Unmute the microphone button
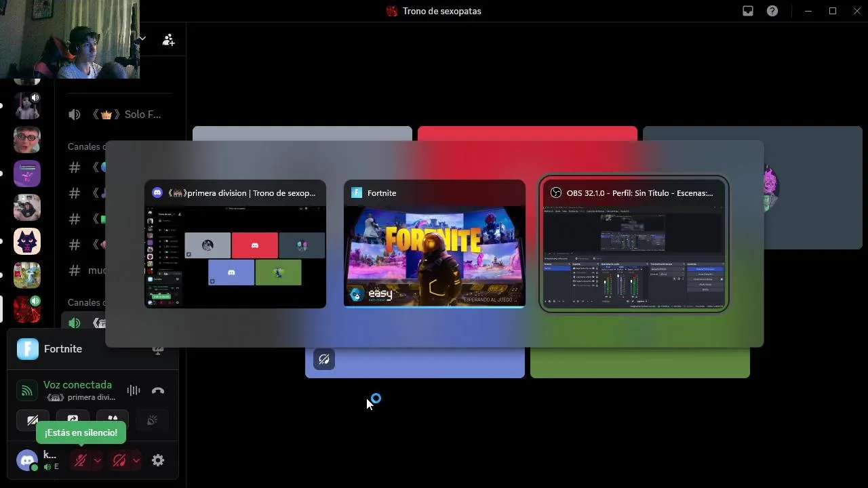The width and height of the screenshot is (868, 488). coord(81,460)
